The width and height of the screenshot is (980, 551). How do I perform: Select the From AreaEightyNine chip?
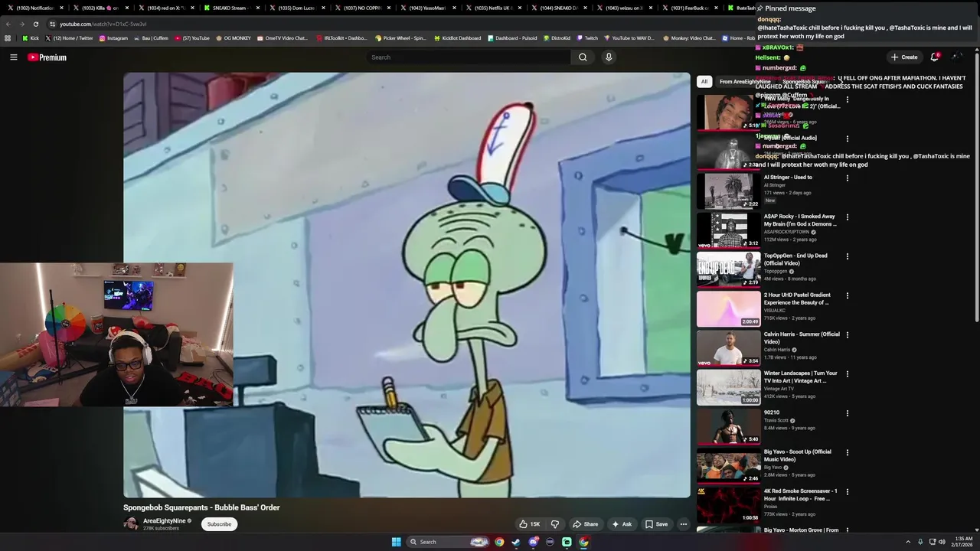click(x=745, y=82)
